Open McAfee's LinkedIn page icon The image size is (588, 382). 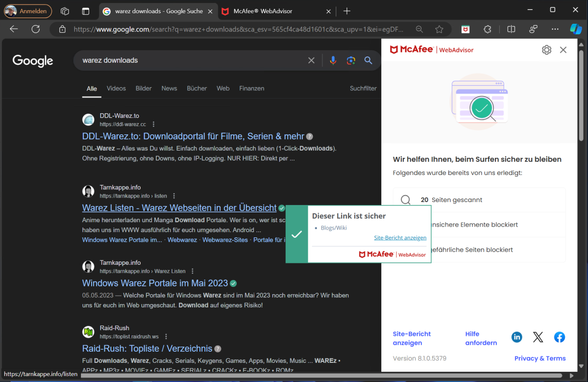tap(517, 337)
